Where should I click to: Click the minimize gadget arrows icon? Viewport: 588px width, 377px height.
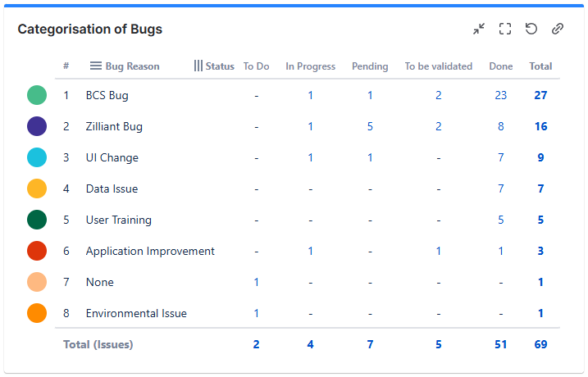(x=479, y=29)
